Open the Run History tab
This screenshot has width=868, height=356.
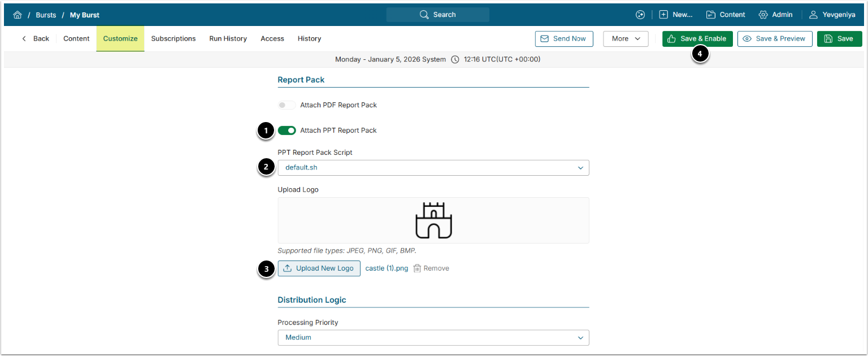click(x=228, y=38)
